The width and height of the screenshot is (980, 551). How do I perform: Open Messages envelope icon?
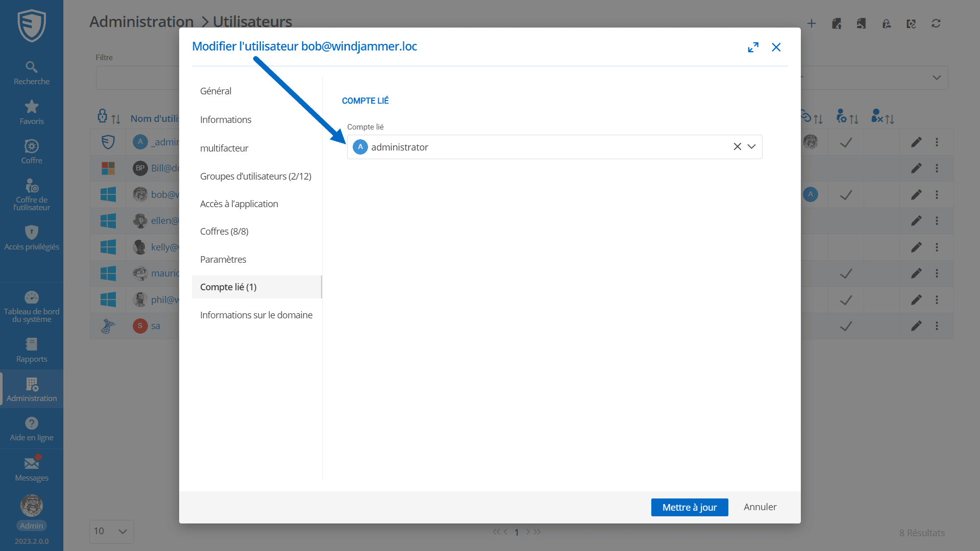click(32, 469)
